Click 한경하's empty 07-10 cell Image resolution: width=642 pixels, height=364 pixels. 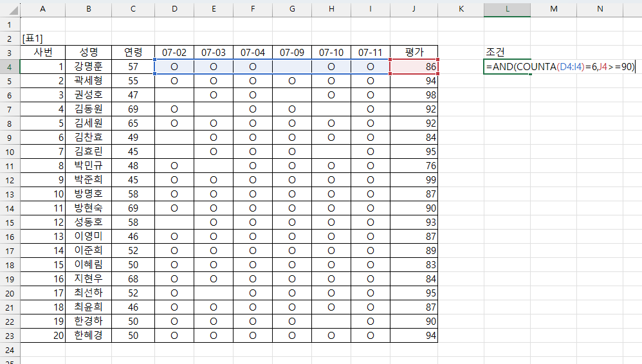pos(331,322)
